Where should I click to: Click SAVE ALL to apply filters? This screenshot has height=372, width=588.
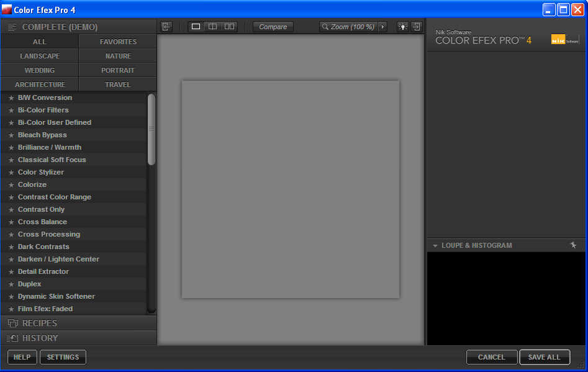pos(545,357)
